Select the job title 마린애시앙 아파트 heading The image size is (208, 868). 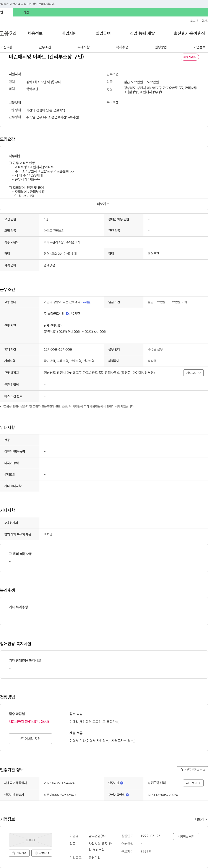46,57
